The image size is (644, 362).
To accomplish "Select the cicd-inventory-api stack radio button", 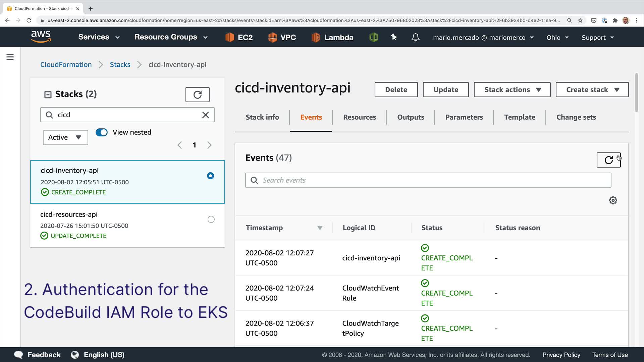I will 210,176.
